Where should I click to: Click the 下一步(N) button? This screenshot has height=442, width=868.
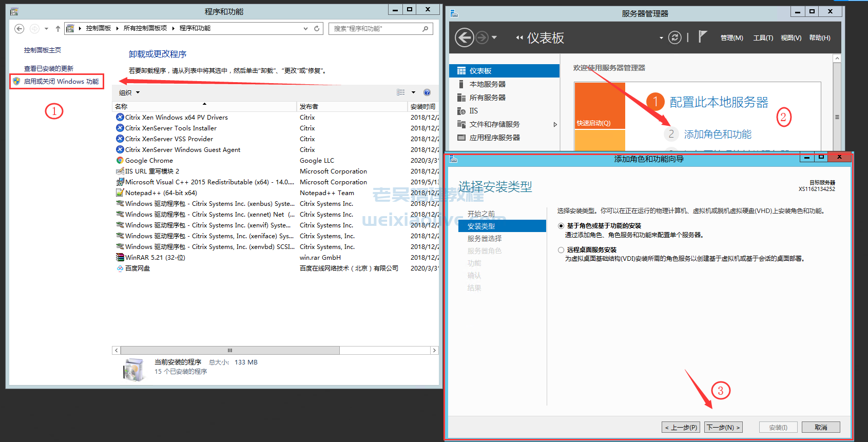pos(723,427)
